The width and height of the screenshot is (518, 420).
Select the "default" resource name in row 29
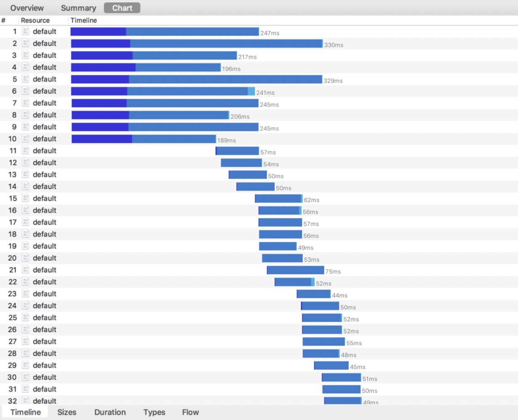(45, 365)
